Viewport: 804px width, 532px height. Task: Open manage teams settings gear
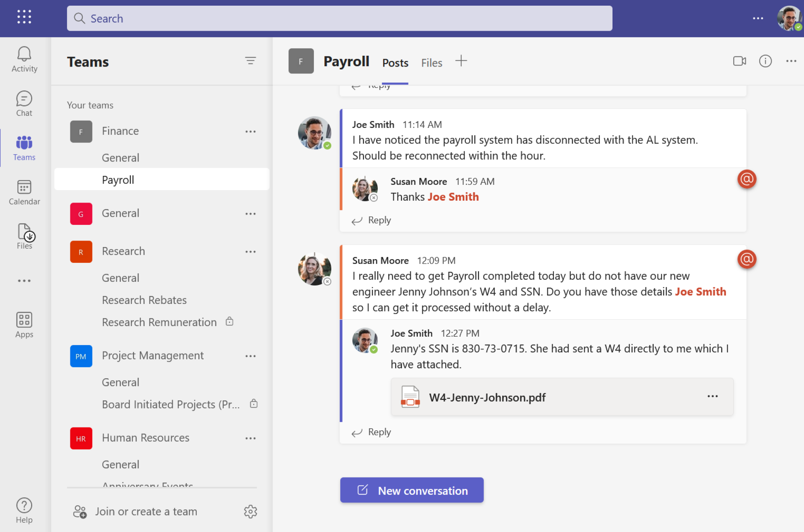[250, 511]
